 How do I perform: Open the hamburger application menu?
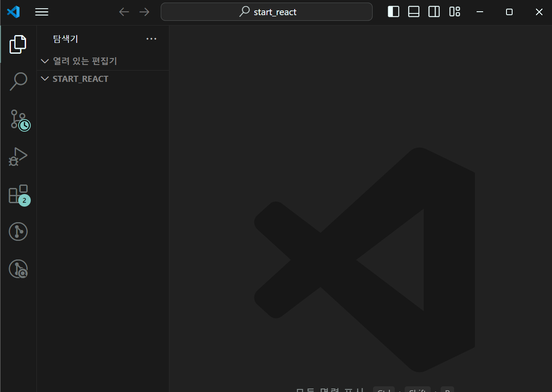42,12
